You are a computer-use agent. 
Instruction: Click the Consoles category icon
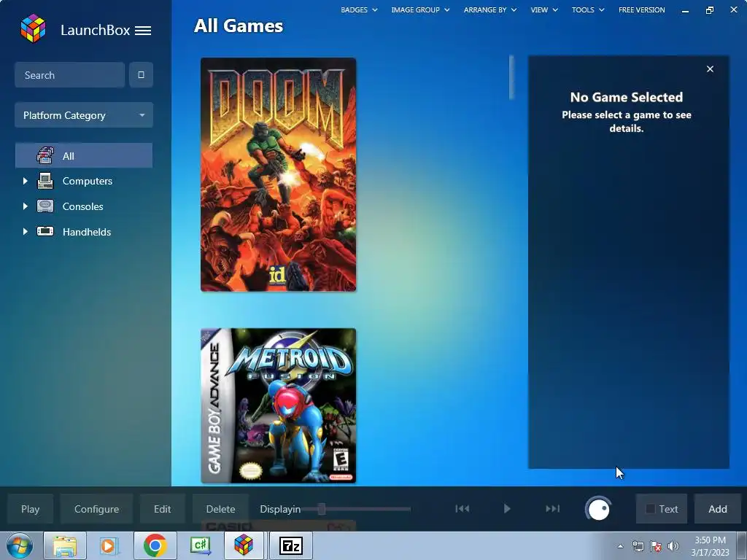[x=45, y=206]
